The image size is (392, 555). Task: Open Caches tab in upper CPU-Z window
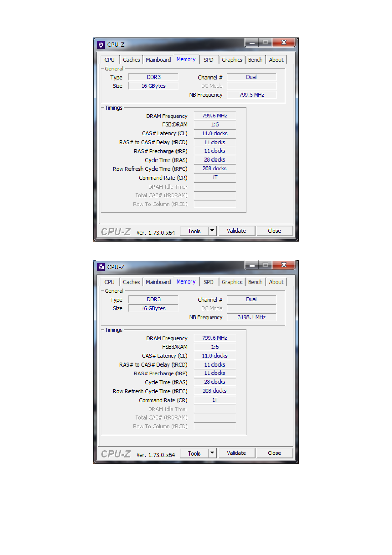131,60
